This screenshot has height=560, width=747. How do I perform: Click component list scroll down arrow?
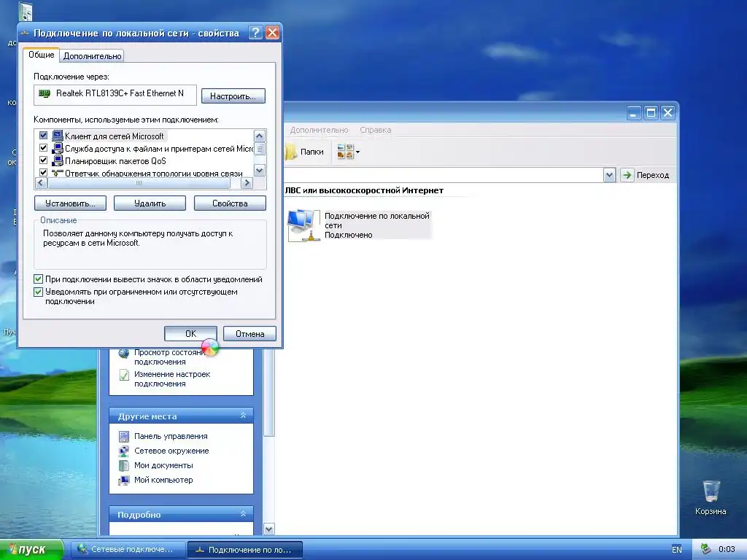(x=259, y=171)
